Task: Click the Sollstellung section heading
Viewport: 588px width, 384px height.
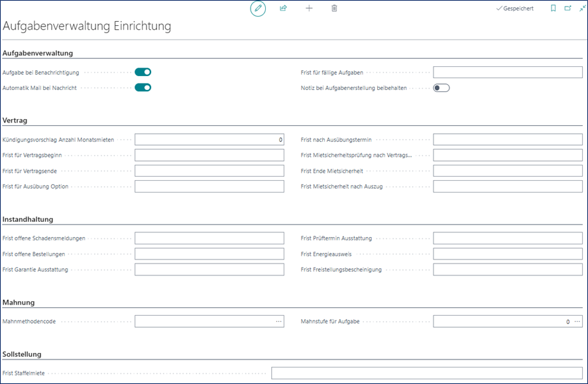Action: point(23,355)
